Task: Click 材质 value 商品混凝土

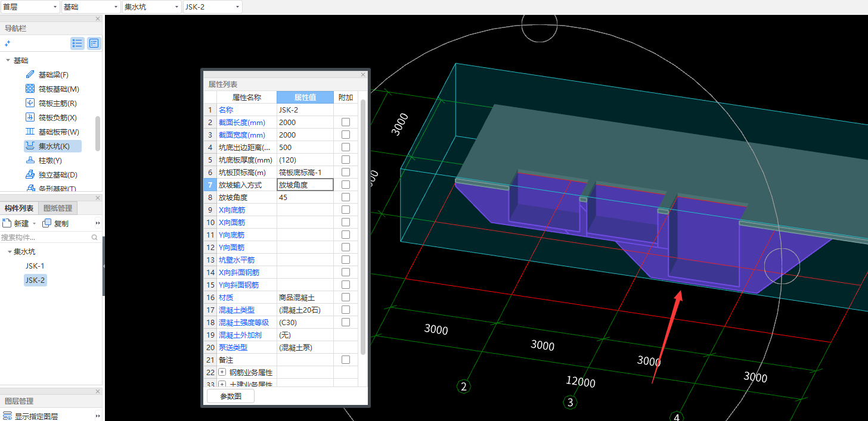Action: point(305,297)
